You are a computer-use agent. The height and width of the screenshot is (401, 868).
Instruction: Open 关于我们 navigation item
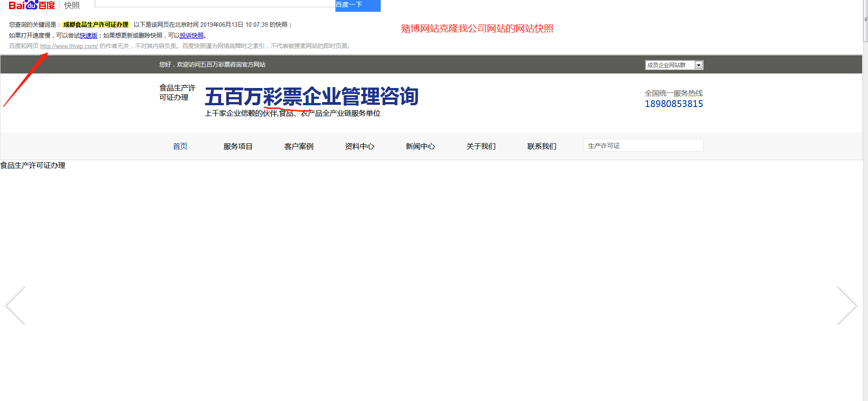click(481, 146)
